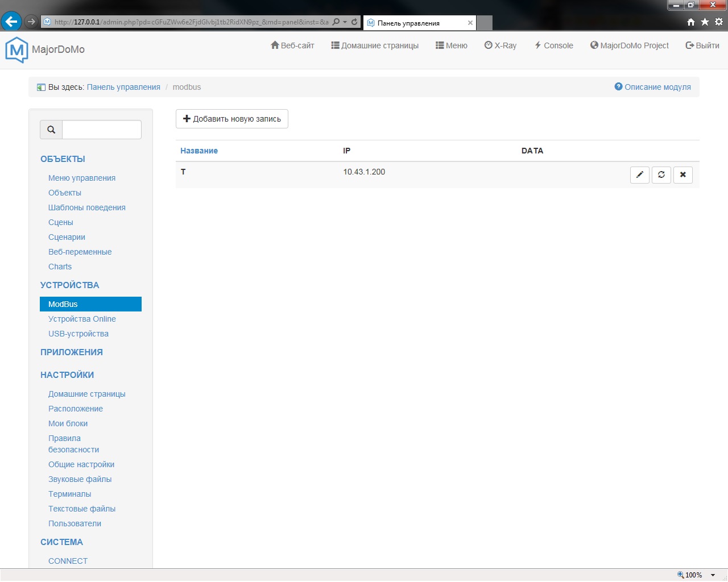Image resolution: width=728 pixels, height=582 pixels.
Task: Click the IP address 10.43.1.200
Action: [x=364, y=172]
